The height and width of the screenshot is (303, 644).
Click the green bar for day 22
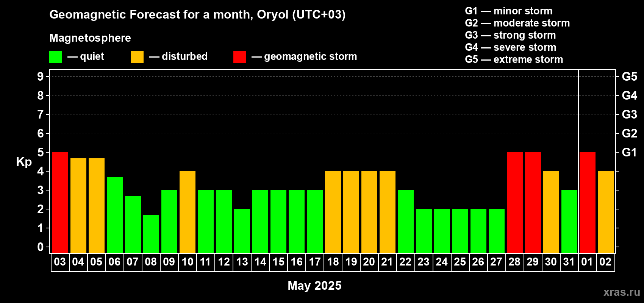click(406, 221)
